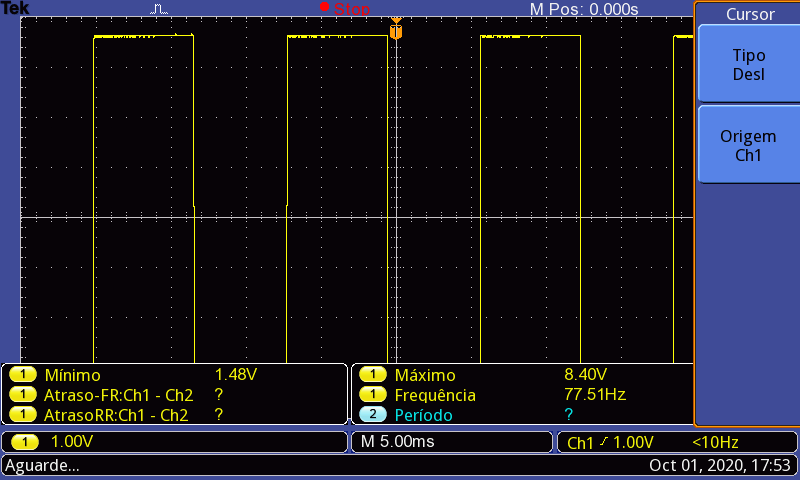Click the AtrasoRR:Ch1 - Ch2 label
The height and width of the screenshot is (480, 800).
click(116, 415)
